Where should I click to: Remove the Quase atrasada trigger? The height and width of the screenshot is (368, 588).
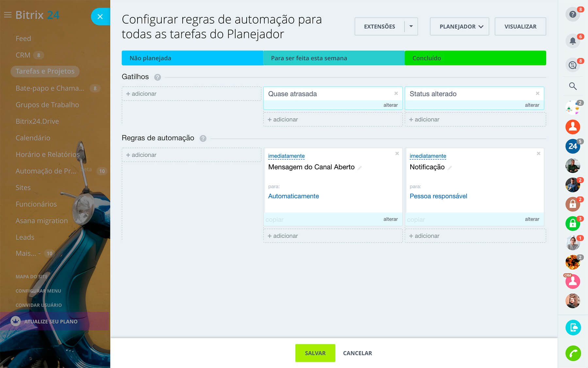[396, 94]
